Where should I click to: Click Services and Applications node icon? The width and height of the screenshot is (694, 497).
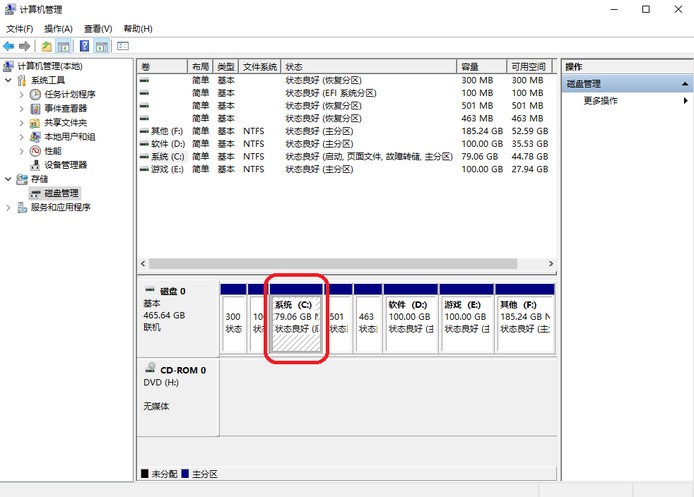22,208
